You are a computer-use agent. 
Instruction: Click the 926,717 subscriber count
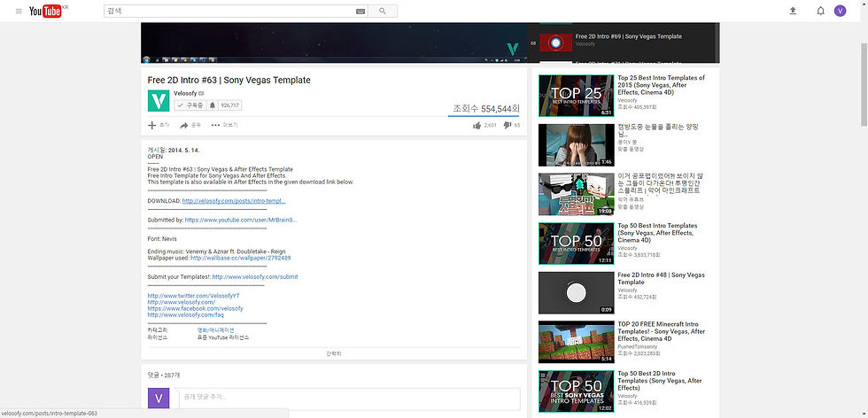229,105
